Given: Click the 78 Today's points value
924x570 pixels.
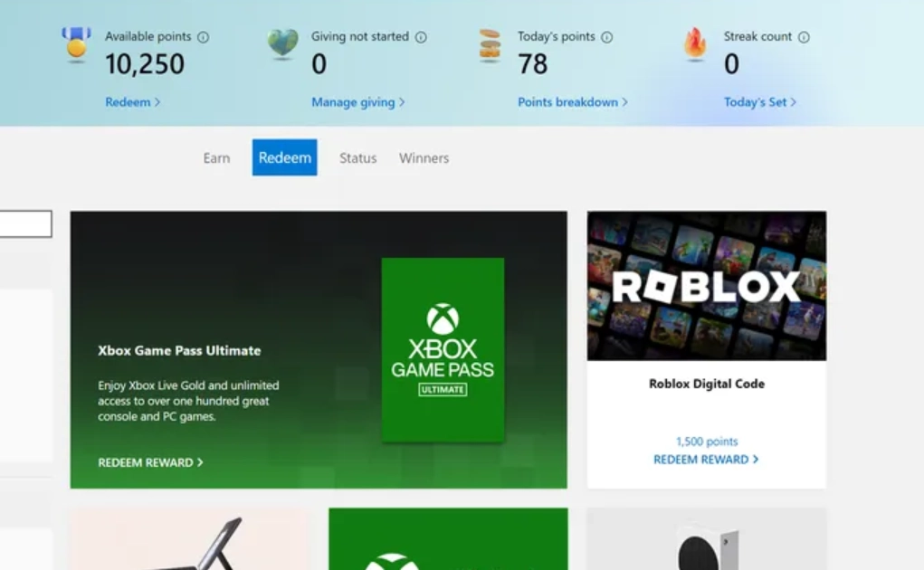Looking at the screenshot, I should 533,63.
